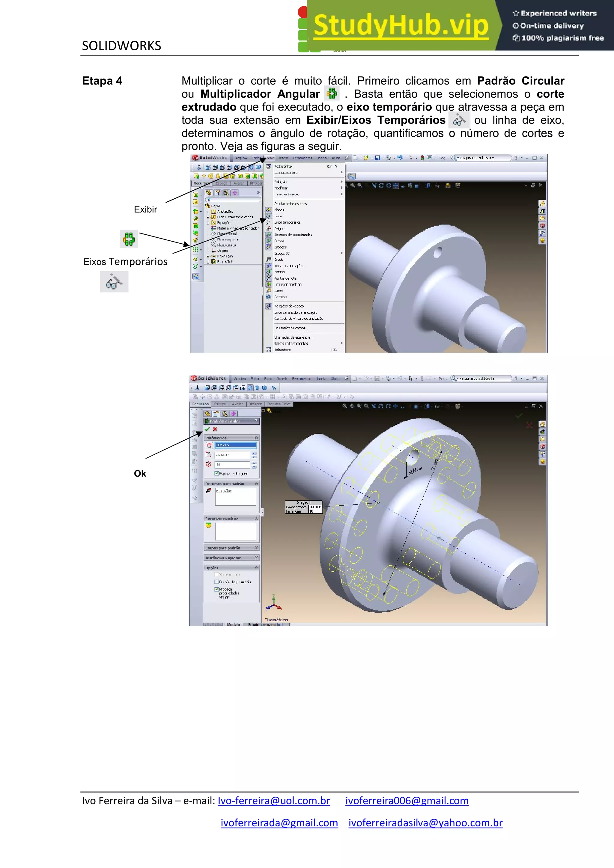The image size is (614, 868).
Task: Toggle the Propagar propriedades visuais checkbox
Action: 217,589
